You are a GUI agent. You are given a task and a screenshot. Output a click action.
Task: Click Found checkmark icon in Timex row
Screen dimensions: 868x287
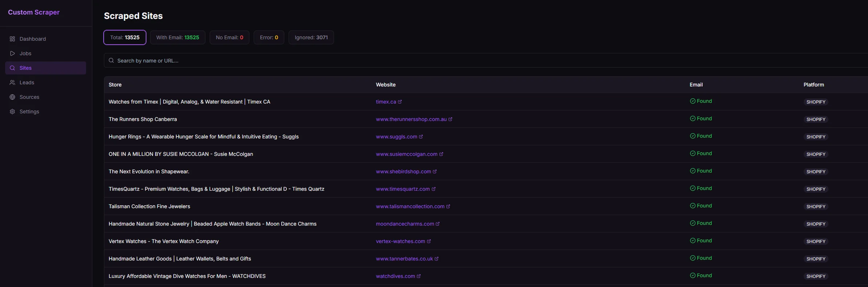(x=692, y=101)
